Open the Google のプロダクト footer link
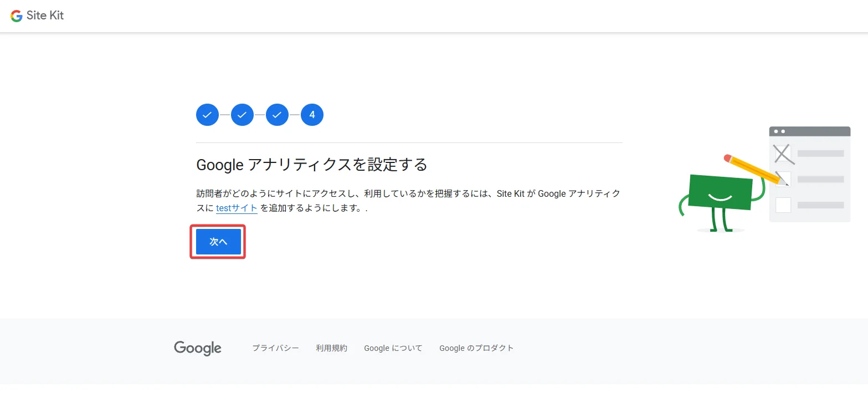This screenshot has height=403, width=868. click(x=476, y=348)
